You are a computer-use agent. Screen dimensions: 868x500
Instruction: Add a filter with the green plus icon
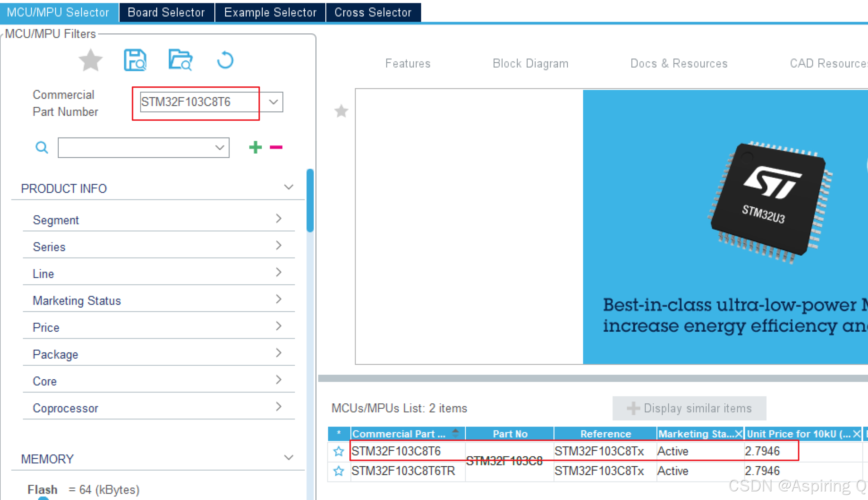255,147
